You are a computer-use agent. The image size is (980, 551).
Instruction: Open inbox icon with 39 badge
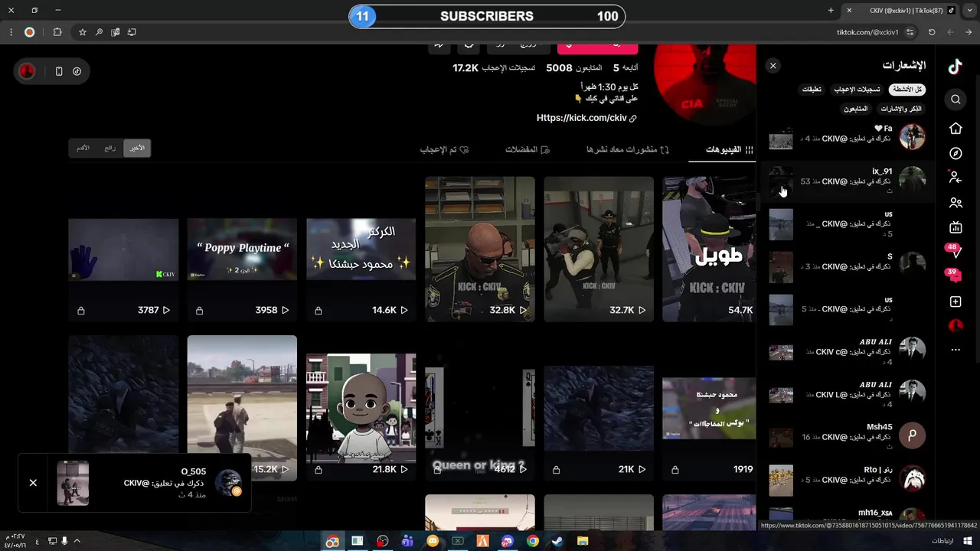point(955,275)
